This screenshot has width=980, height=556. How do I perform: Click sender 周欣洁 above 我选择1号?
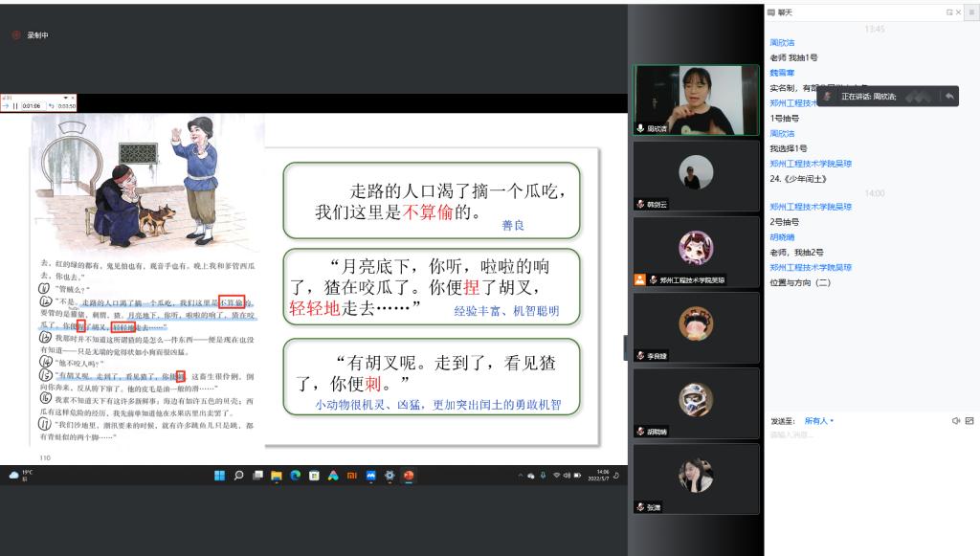782,134
